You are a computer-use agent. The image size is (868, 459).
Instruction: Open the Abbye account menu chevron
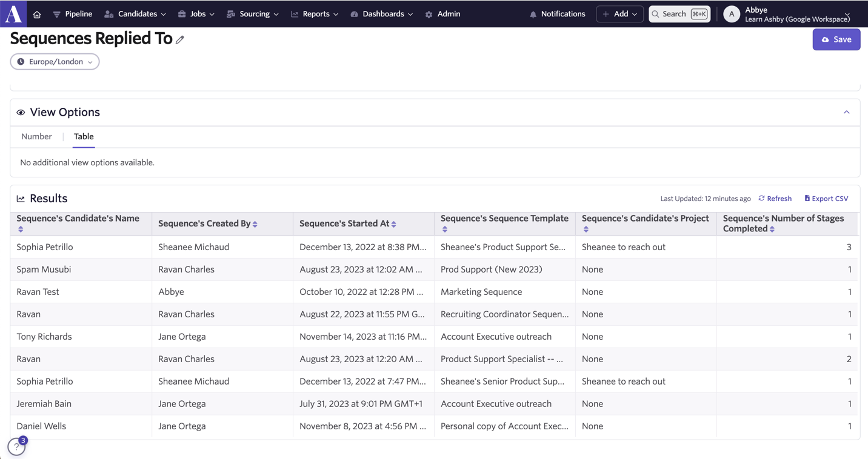tap(847, 15)
